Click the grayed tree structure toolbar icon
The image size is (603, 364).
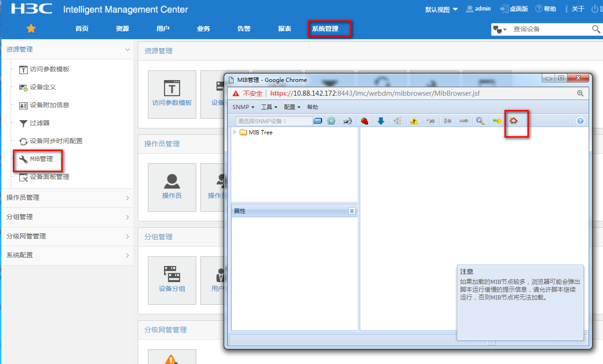click(x=398, y=121)
